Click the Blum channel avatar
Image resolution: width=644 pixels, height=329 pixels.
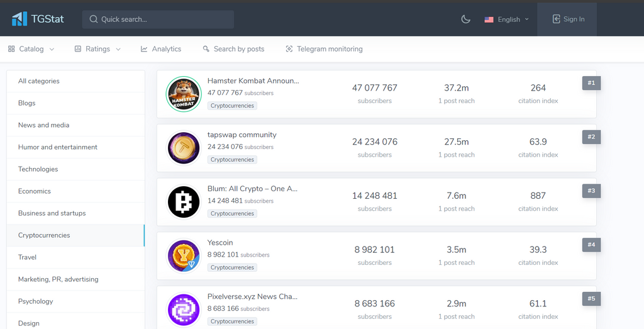tap(184, 202)
